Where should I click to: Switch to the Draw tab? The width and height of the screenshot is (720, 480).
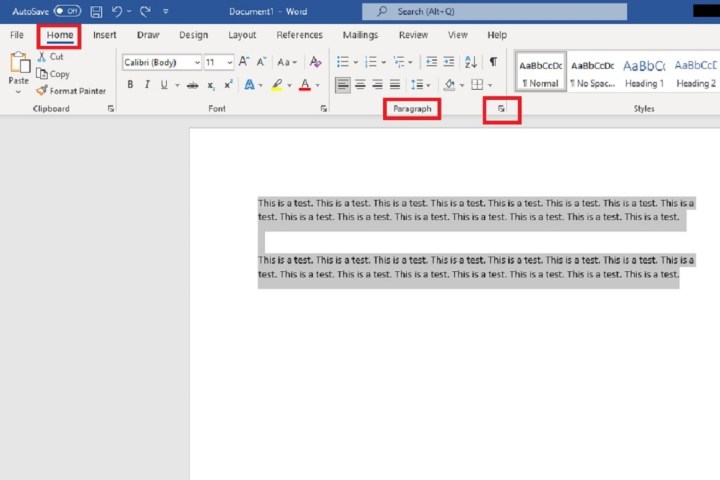click(148, 35)
